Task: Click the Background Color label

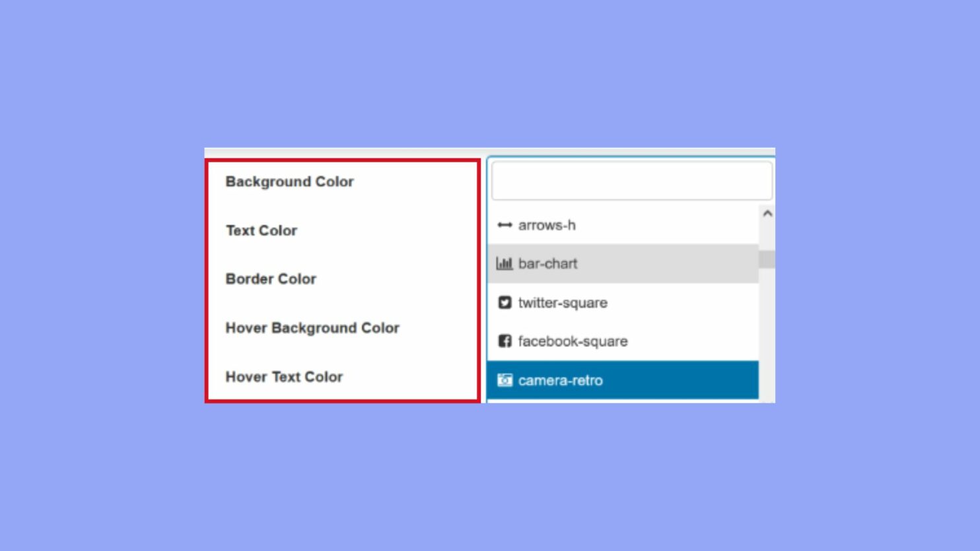Action: point(289,181)
